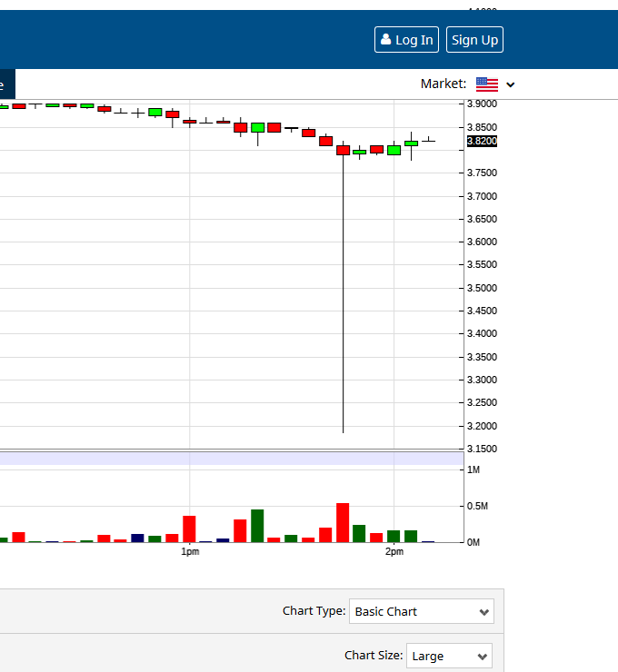The width and height of the screenshot is (618, 672).
Task: Click the long-wick red candlestick body
Action: [x=344, y=150]
